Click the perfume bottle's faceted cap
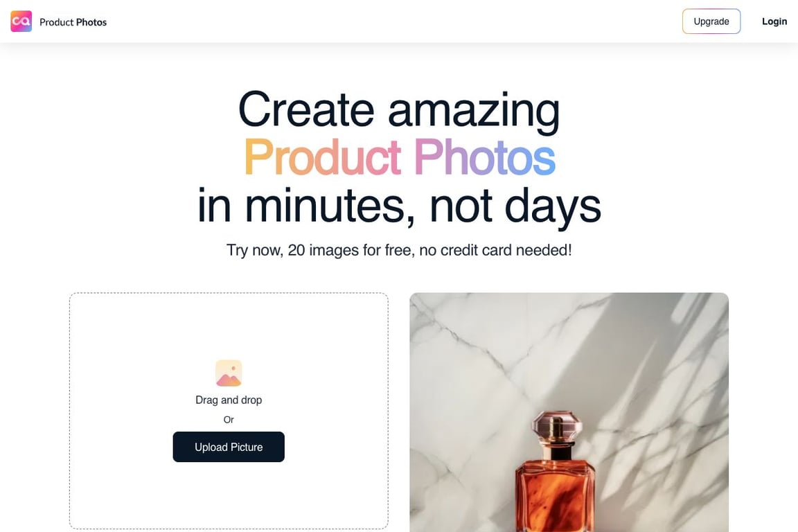Image resolution: width=798 pixels, height=532 pixels. (556, 427)
